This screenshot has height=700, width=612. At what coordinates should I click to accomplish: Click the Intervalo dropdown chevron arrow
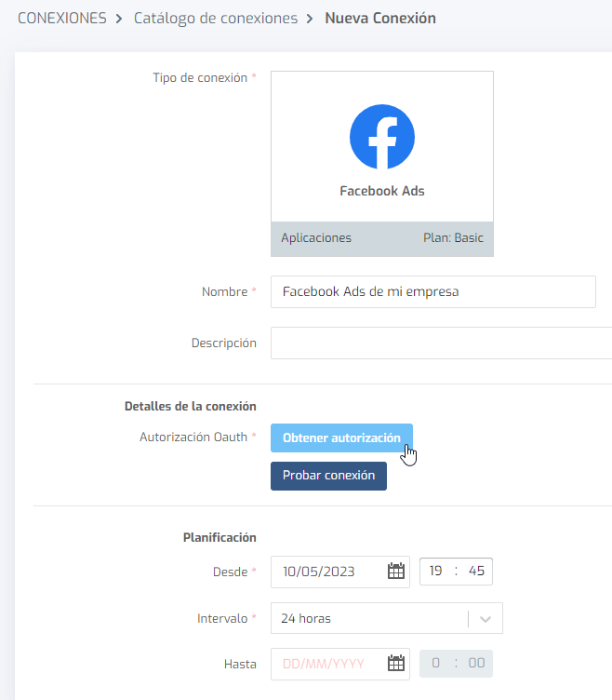click(x=486, y=619)
